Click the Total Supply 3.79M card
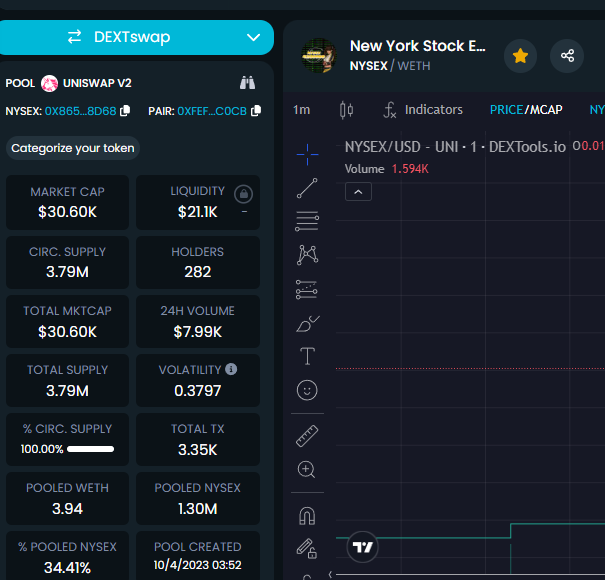This screenshot has width=605, height=580. click(x=68, y=380)
